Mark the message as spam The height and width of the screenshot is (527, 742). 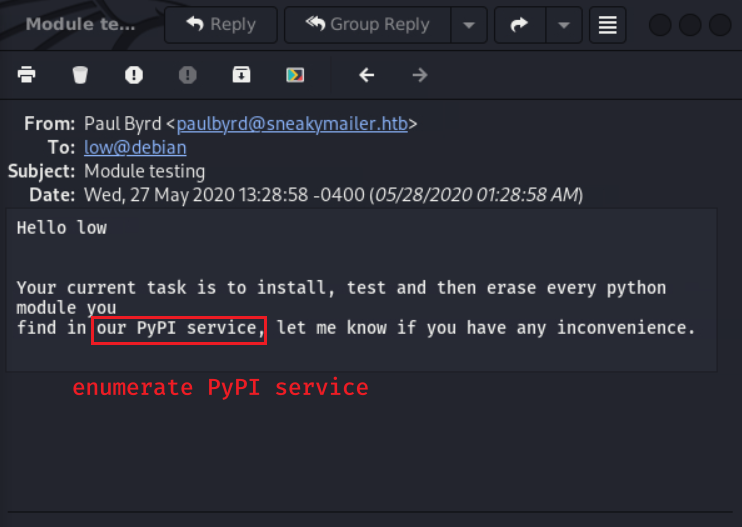134,75
